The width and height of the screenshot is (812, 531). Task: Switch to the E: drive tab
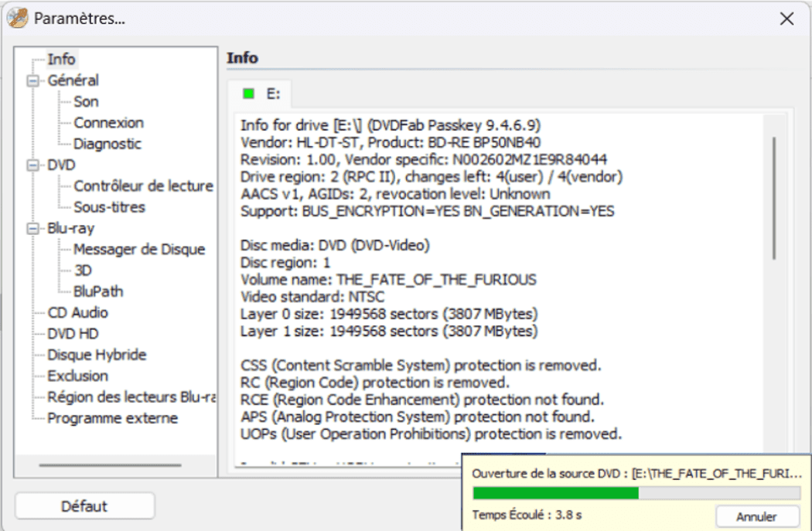point(261,94)
